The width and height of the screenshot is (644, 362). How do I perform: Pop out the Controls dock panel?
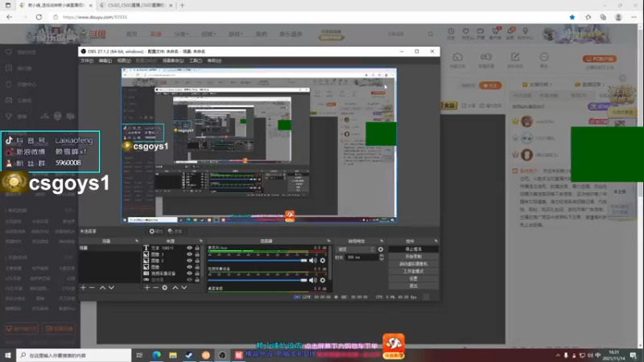(x=436, y=241)
